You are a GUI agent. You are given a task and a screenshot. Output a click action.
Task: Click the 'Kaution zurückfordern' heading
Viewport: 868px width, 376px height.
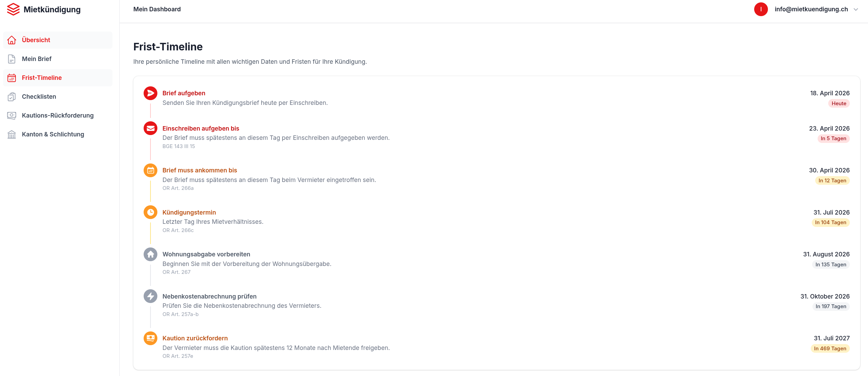195,338
